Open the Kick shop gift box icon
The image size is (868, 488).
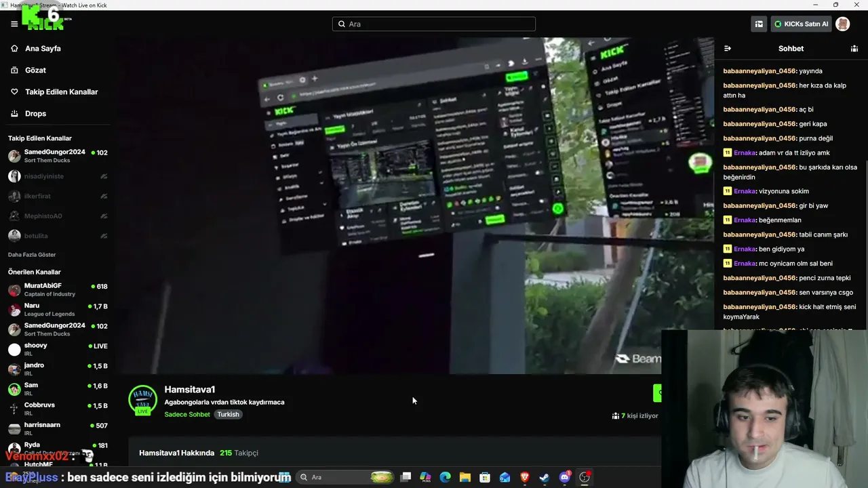point(759,24)
